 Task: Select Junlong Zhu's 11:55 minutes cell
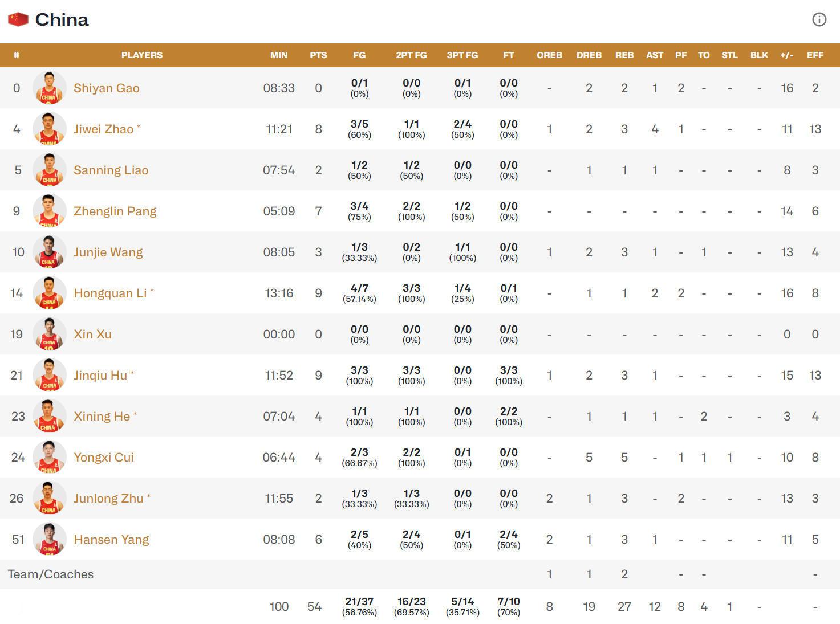click(279, 498)
